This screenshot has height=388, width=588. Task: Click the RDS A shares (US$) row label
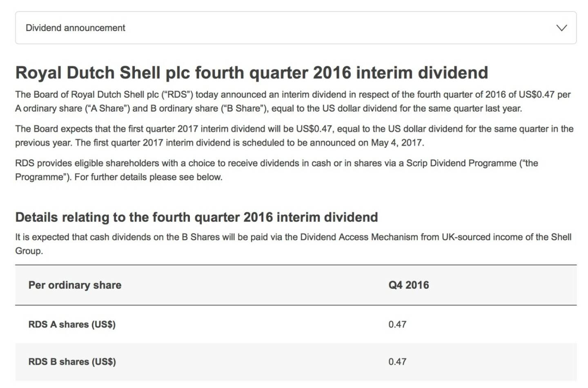pos(72,324)
